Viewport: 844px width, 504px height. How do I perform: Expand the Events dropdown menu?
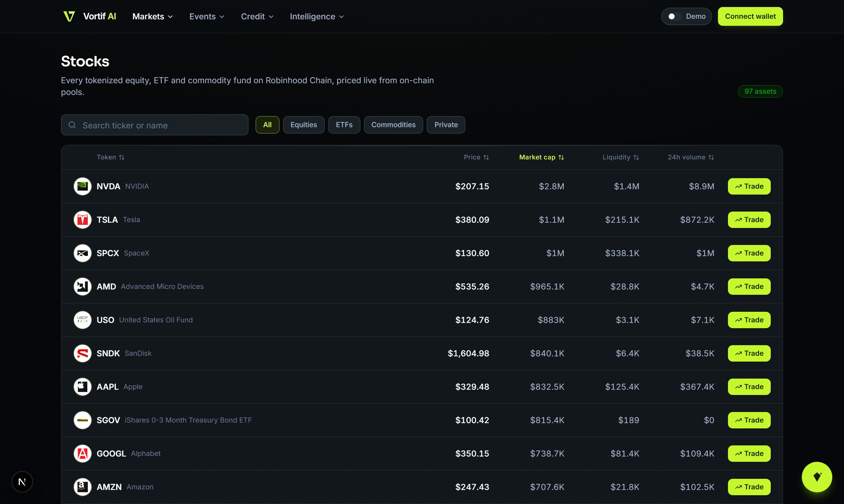pos(207,16)
